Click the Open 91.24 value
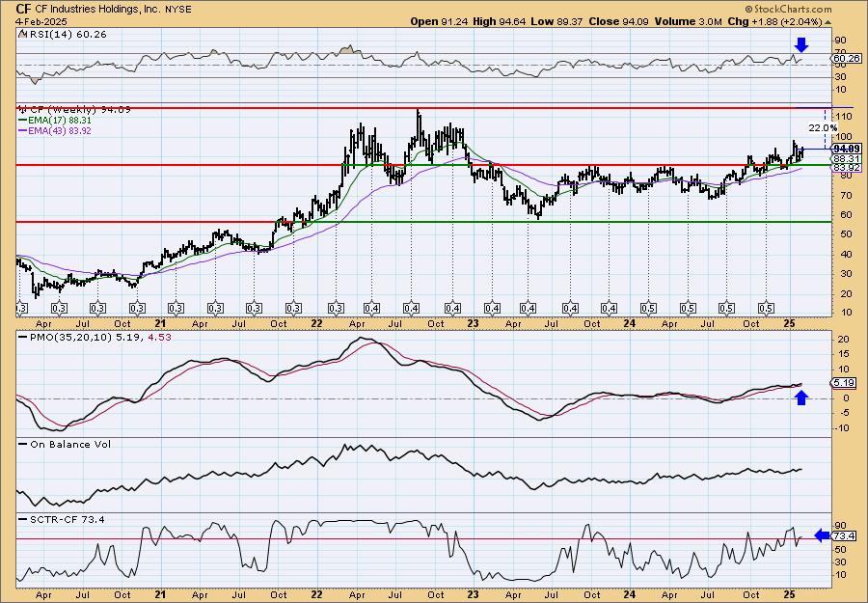The height and width of the screenshot is (603, 868). tap(440, 21)
